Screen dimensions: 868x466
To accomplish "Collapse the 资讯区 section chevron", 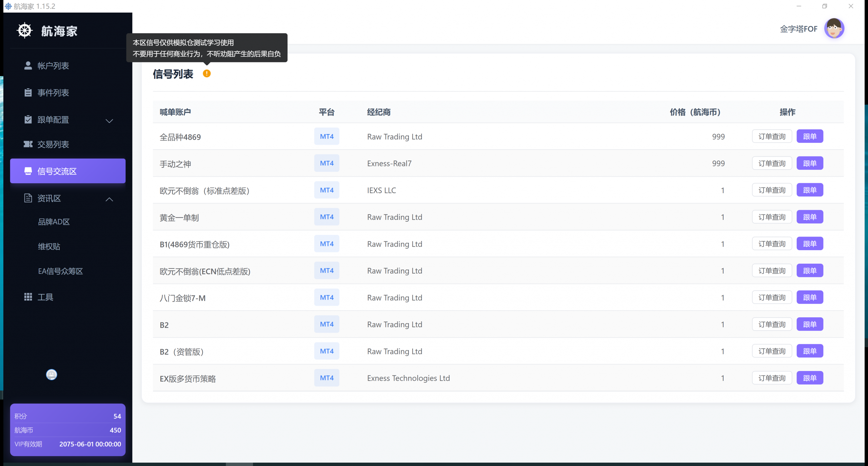I will (109, 199).
